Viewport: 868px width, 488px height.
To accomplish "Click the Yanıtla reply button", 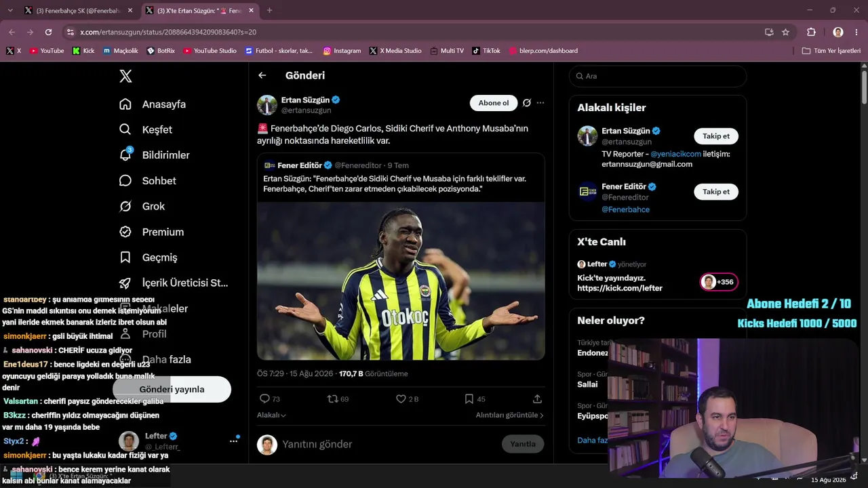I will point(523,444).
